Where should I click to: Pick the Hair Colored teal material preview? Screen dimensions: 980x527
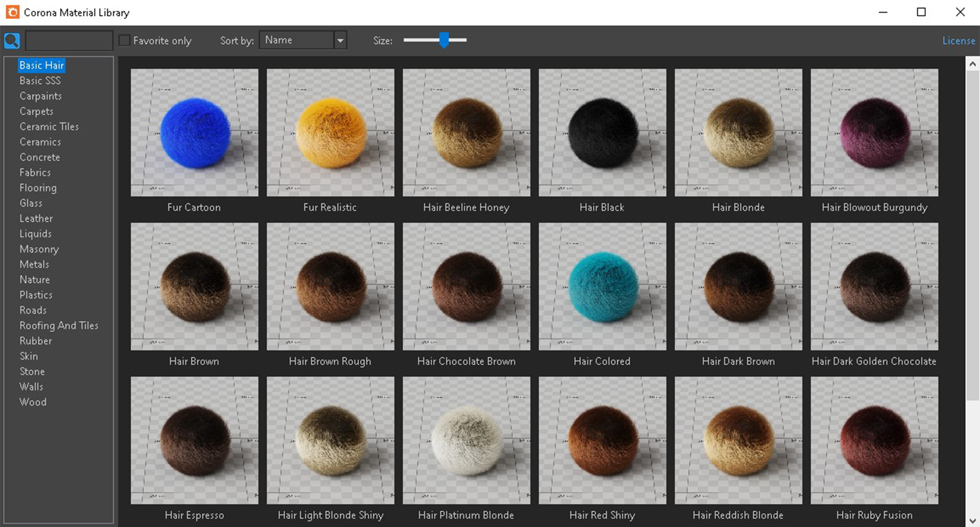pyautogui.click(x=602, y=286)
